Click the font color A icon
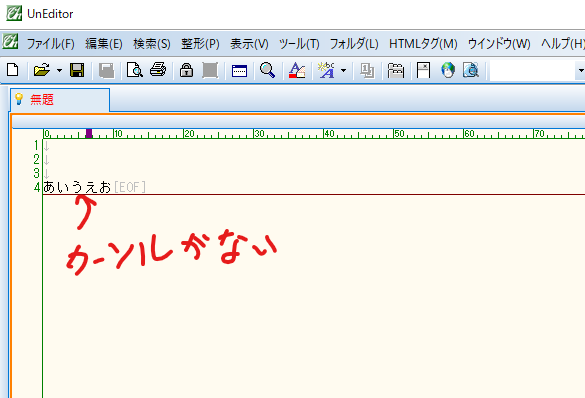This screenshot has width=585, height=398. point(297,70)
